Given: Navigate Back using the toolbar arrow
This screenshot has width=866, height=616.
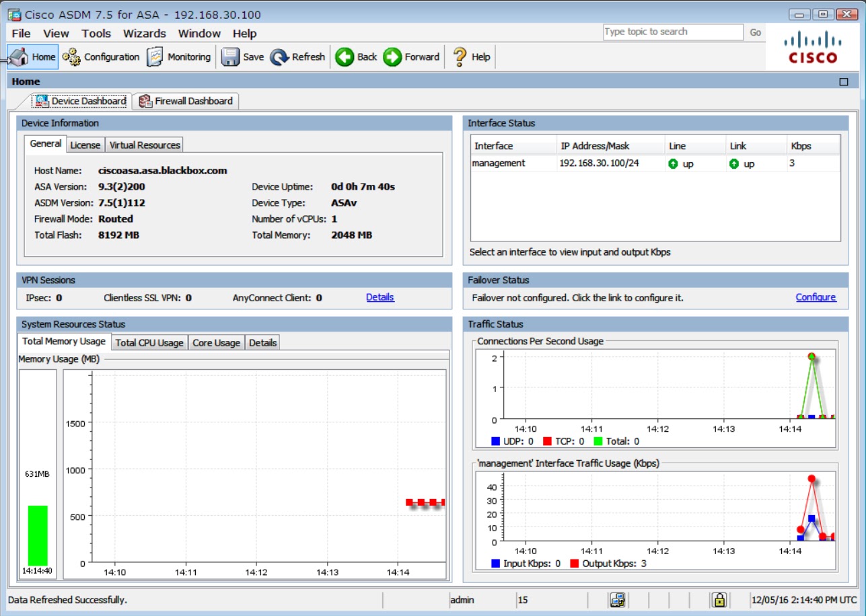Looking at the screenshot, I should pos(356,57).
